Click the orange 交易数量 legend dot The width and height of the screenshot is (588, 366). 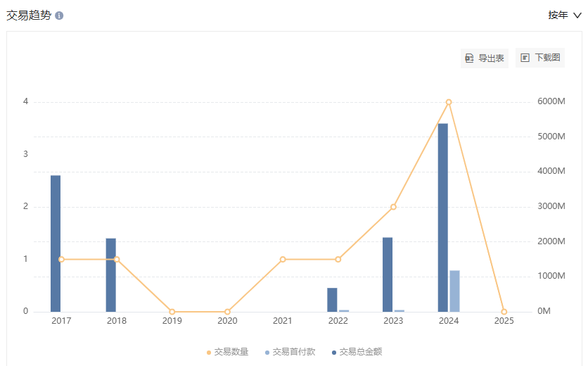point(209,353)
